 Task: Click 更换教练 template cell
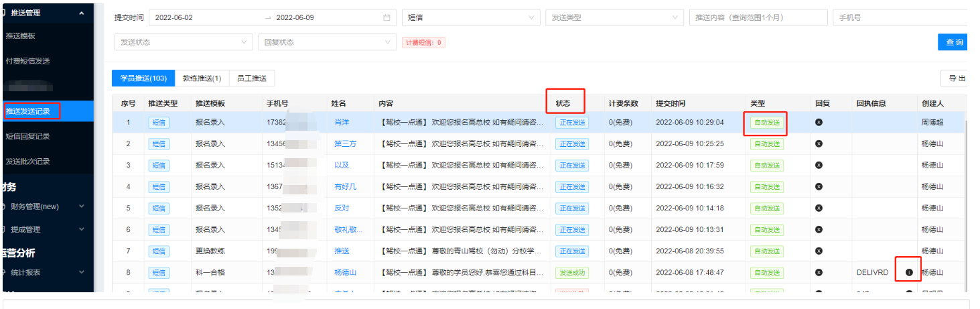[x=210, y=251]
